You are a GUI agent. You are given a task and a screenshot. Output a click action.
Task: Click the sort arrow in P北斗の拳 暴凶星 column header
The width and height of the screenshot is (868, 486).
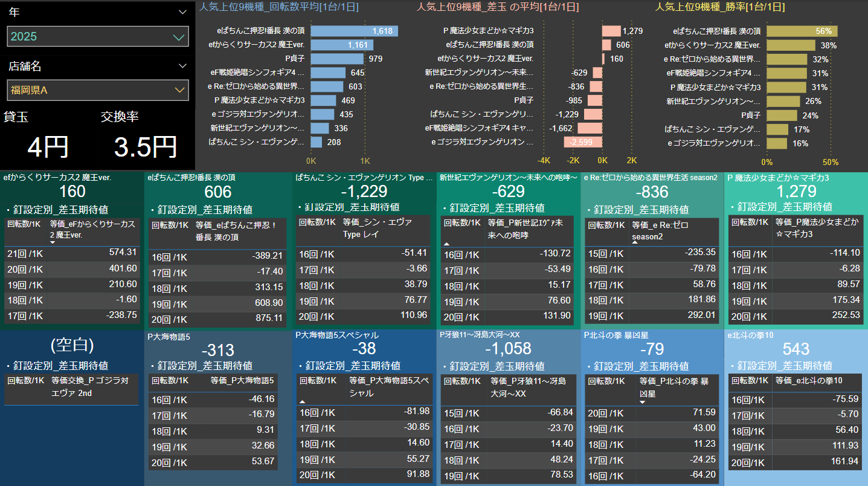tap(642, 401)
